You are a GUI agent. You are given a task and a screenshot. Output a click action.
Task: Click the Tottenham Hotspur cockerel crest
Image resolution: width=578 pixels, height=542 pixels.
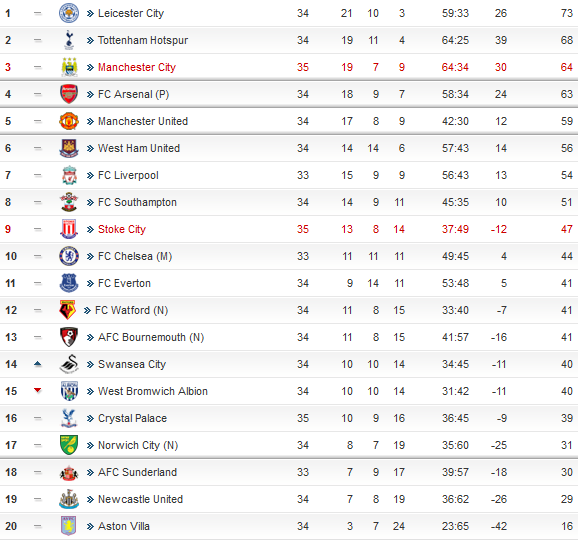click(69, 40)
